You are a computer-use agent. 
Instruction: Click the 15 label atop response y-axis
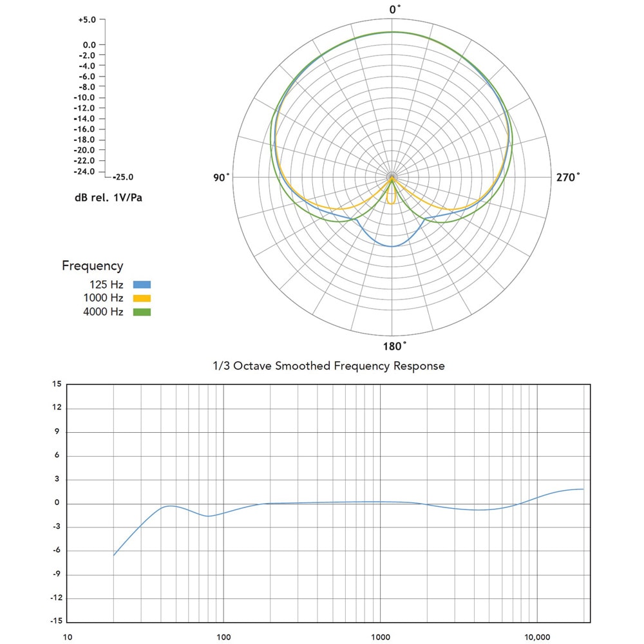point(57,384)
